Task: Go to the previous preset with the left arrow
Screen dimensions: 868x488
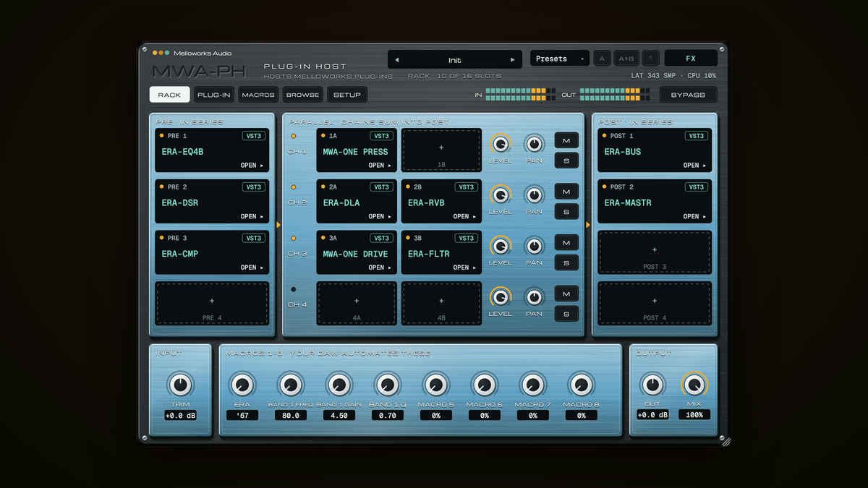Action: click(x=396, y=60)
